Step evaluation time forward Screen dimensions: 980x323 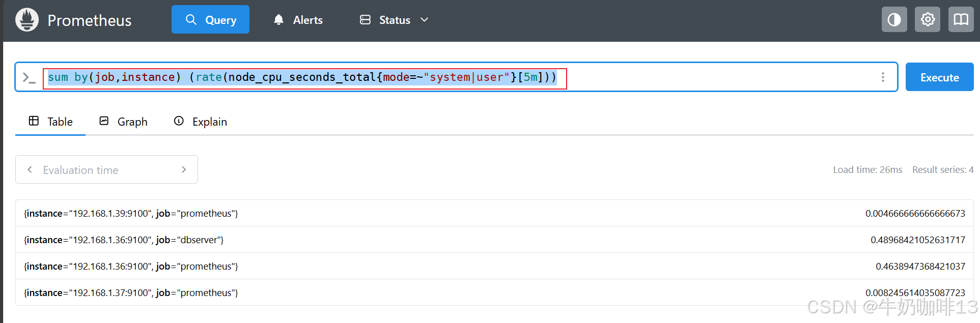[184, 169]
